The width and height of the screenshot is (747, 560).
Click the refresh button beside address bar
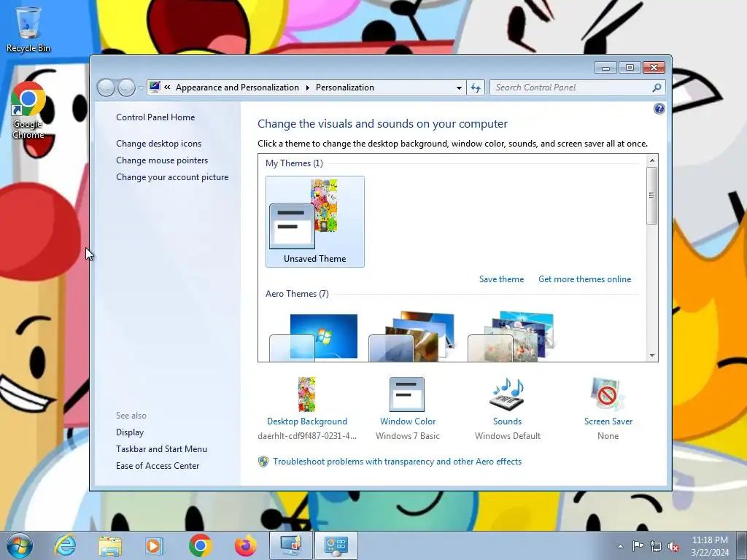point(476,87)
